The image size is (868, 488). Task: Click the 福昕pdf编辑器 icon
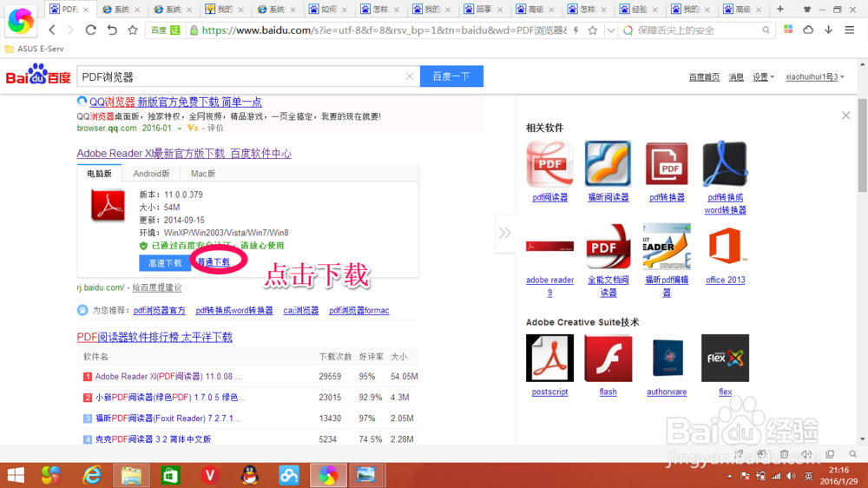[667, 247]
